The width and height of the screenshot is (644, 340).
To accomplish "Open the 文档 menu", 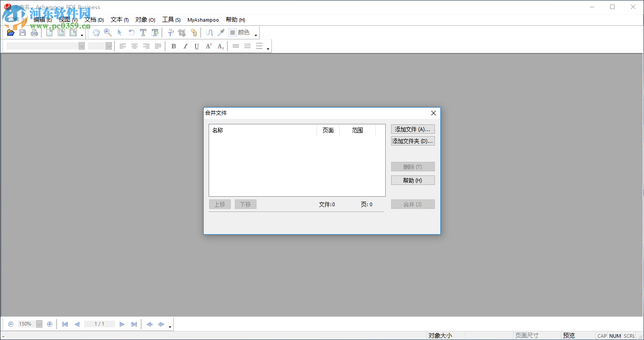I will point(93,19).
